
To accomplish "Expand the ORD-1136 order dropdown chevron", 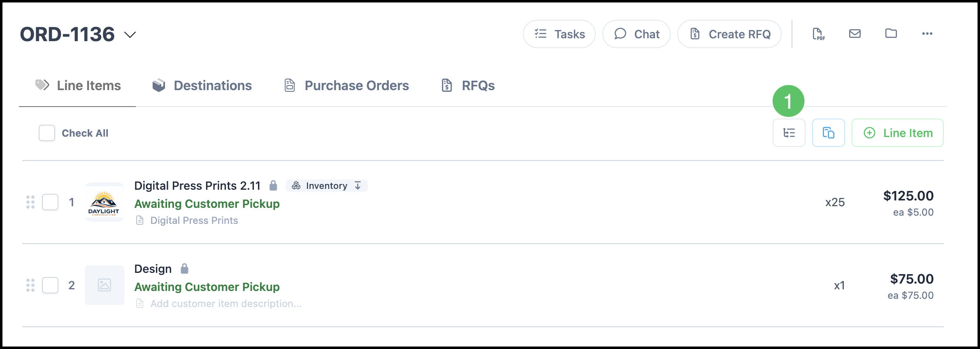I will [130, 35].
